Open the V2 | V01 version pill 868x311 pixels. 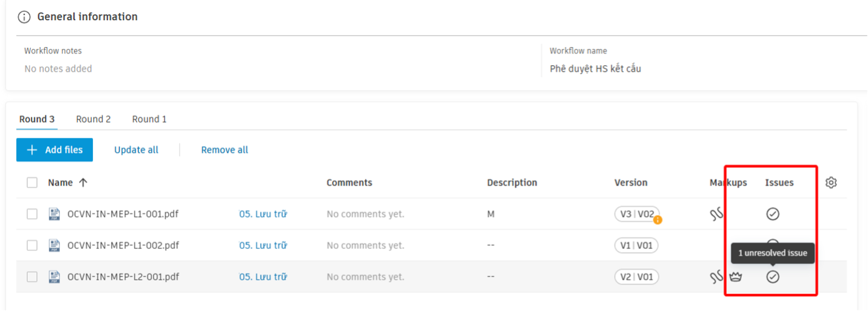tap(637, 277)
